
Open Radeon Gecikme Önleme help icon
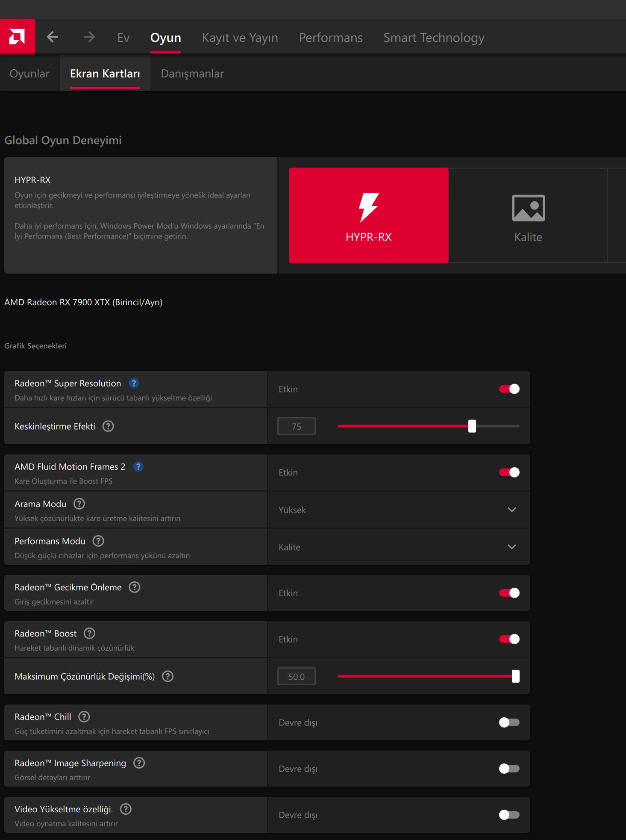(135, 587)
